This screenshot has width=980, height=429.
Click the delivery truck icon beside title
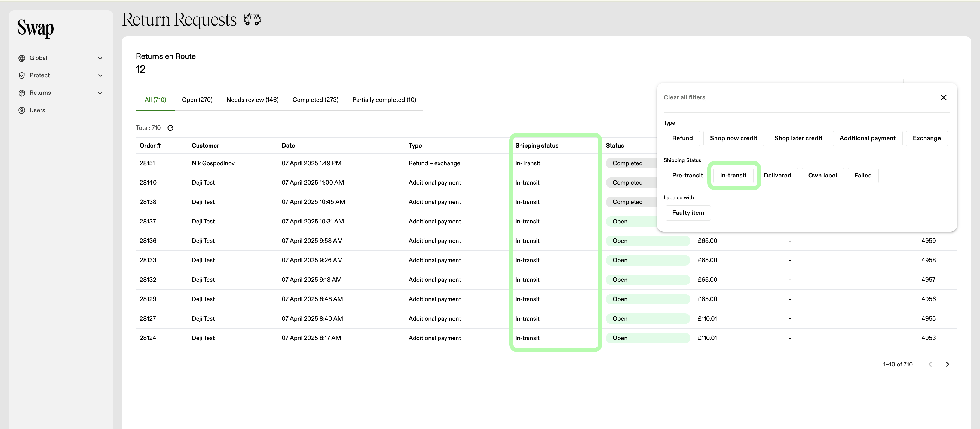coord(252,19)
